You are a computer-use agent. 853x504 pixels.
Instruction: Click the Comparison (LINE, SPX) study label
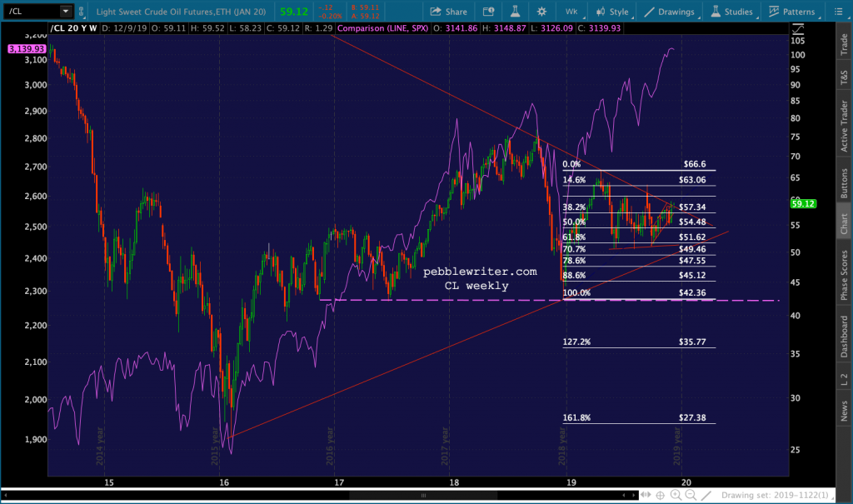coord(383,27)
